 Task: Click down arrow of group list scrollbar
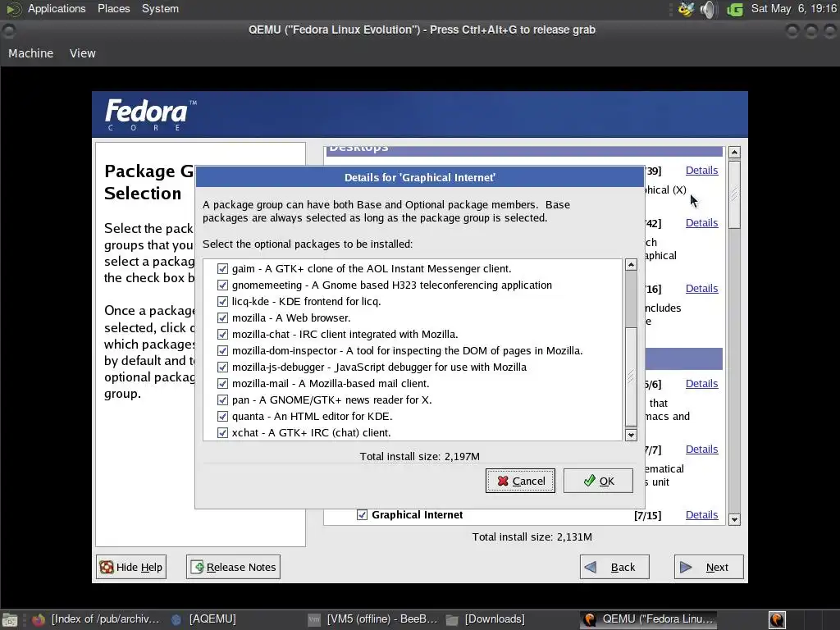coord(734,519)
